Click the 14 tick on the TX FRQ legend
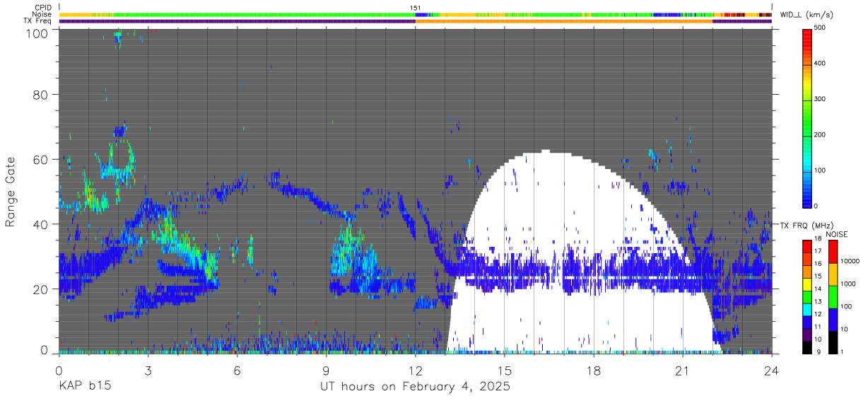The image size is (868, 401). (819, 289)
